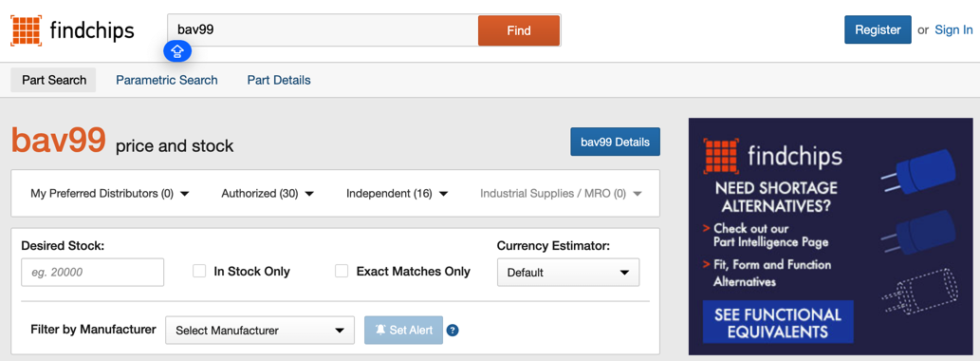Expand My Preferred Distributors dropdown

click(x=109, y=194)
